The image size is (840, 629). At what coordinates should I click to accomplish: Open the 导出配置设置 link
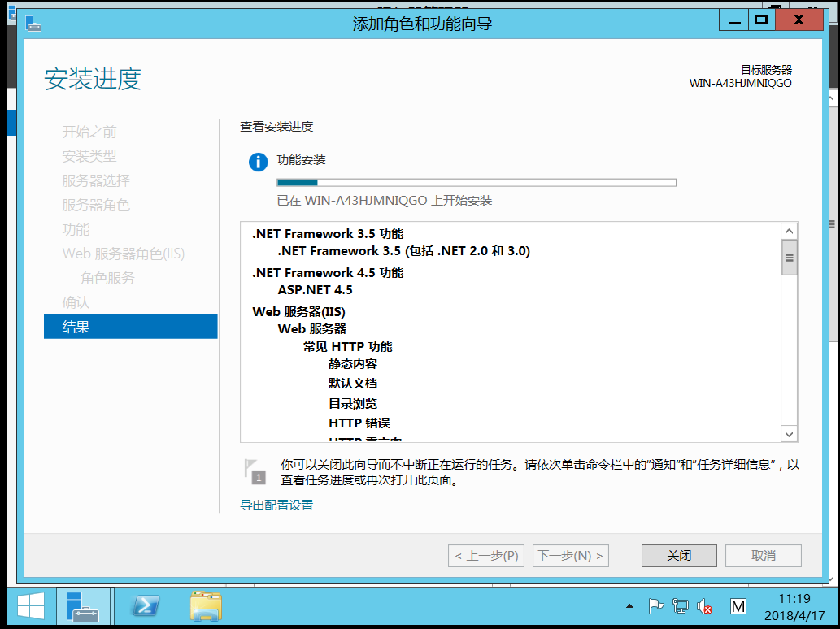tap(276, 505)
